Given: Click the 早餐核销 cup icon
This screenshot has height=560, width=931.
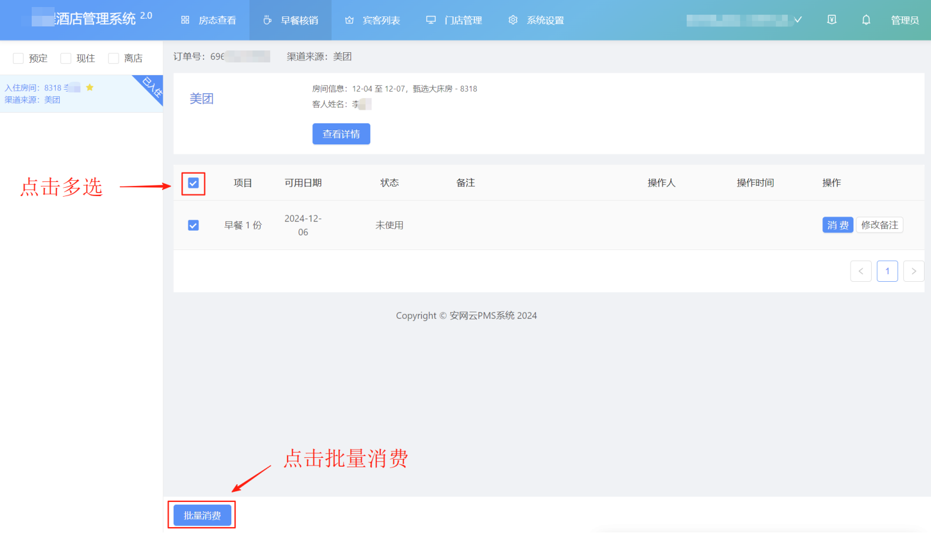Looking at the screenshot, I should click(x=267, y=20).
